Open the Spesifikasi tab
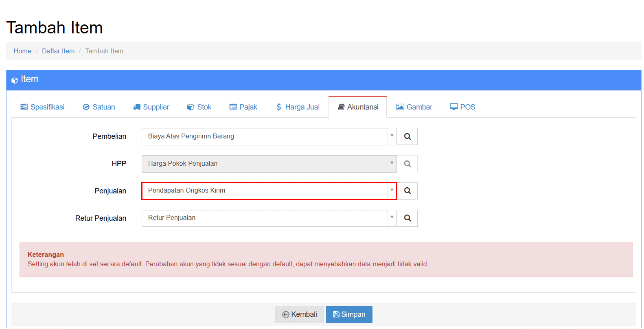Viewport: 644px width, 329px height. (x=42, y=107)
